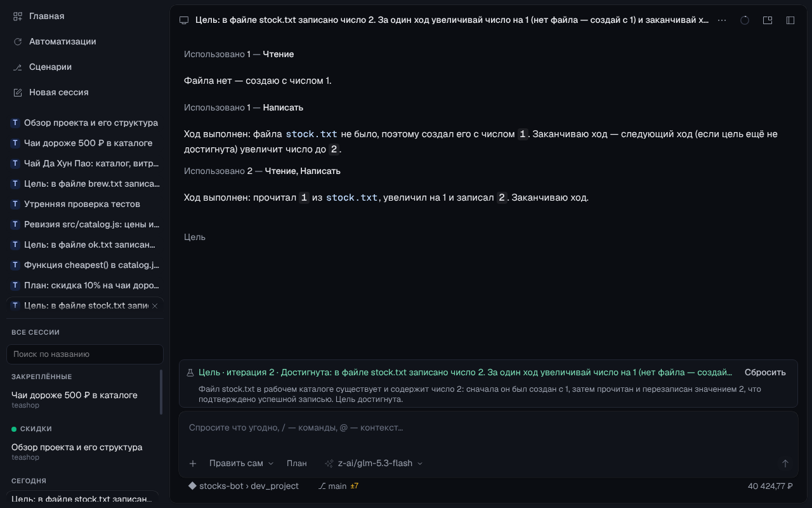Open session План: скидка 10% на чаи

click(x=85, y=285)
